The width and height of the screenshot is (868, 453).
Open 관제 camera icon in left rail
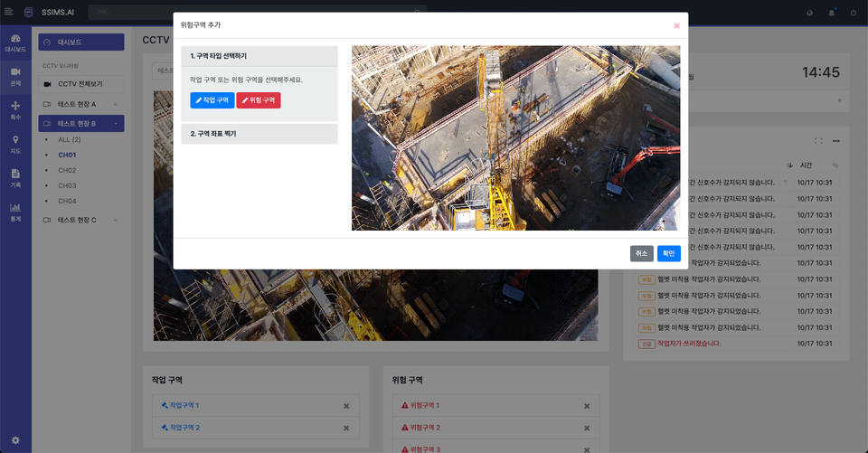point(15,77)
